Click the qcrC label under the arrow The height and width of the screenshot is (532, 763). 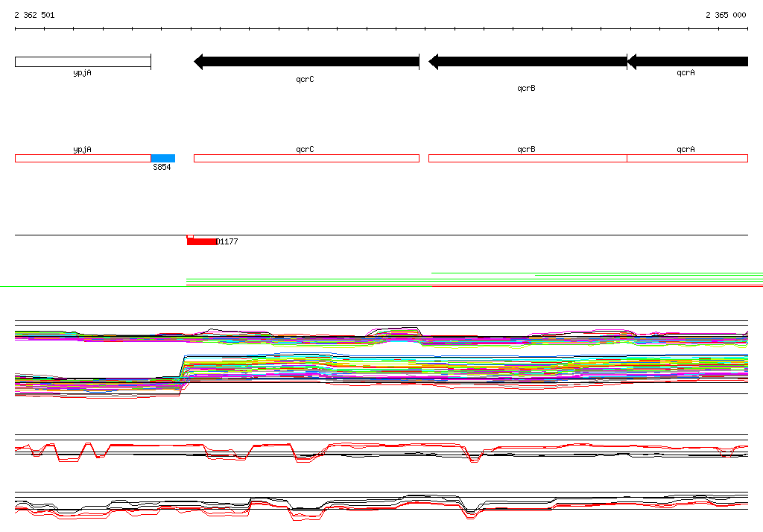click(x=305, y=79)
